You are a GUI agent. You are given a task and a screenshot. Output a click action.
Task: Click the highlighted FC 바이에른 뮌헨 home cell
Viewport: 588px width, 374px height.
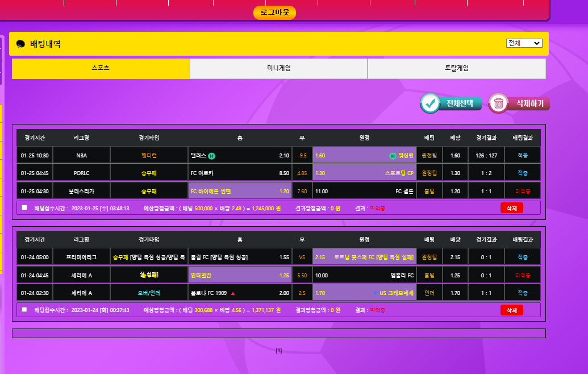pos(239,191)
